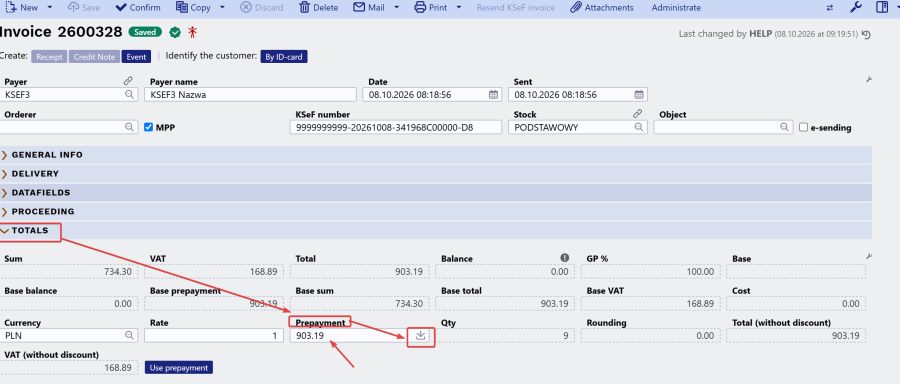Click the KSeF number field

pyautogui.click(x=396, y=127)
